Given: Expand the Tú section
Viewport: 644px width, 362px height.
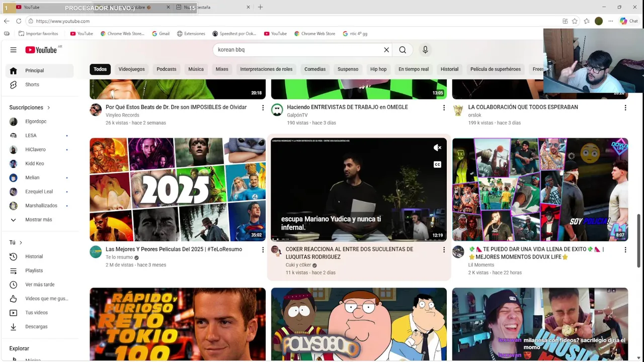Looking at the screenshot, I should (x=16, y=242).
